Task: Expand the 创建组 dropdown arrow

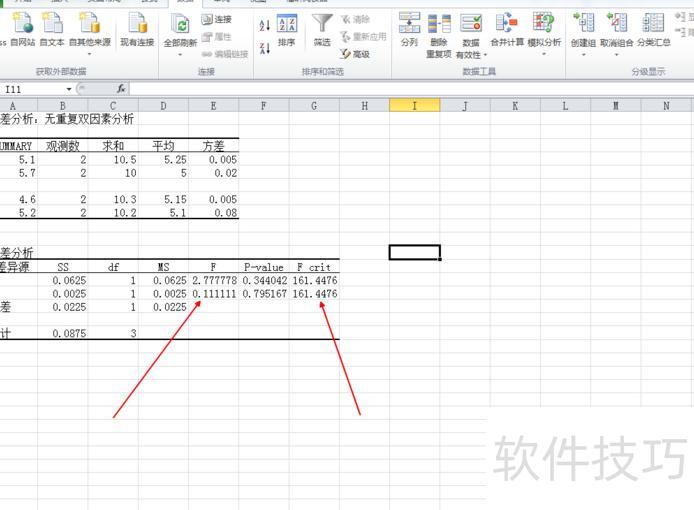Action: tap(583, 54)
